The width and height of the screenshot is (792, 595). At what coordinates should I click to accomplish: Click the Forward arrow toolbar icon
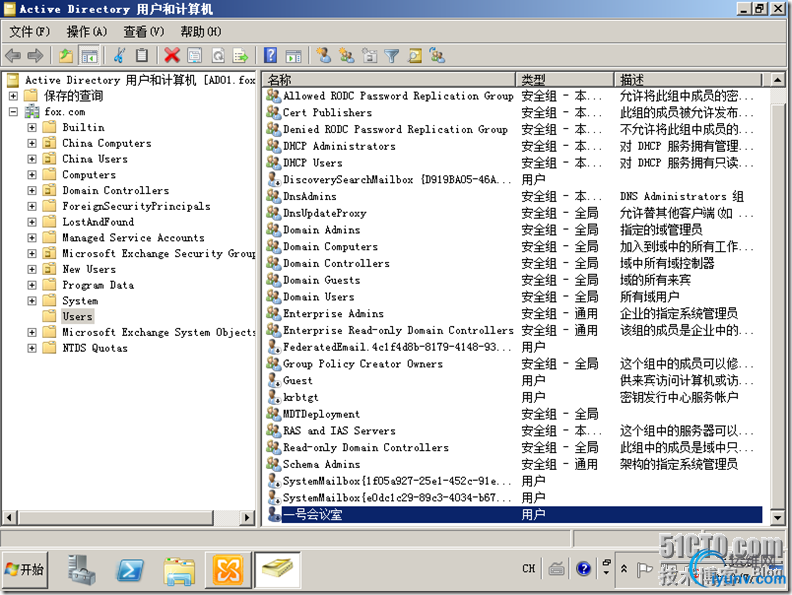[35, 56]
